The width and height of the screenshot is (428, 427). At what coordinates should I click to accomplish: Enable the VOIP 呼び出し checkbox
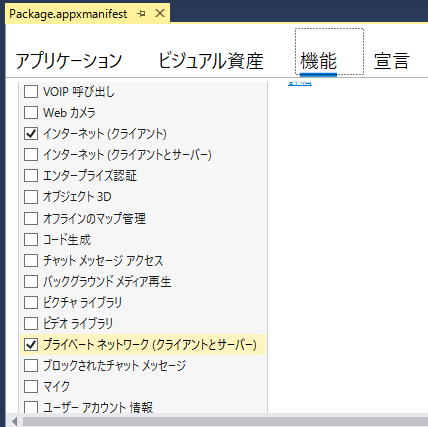(x=31, y=91)
